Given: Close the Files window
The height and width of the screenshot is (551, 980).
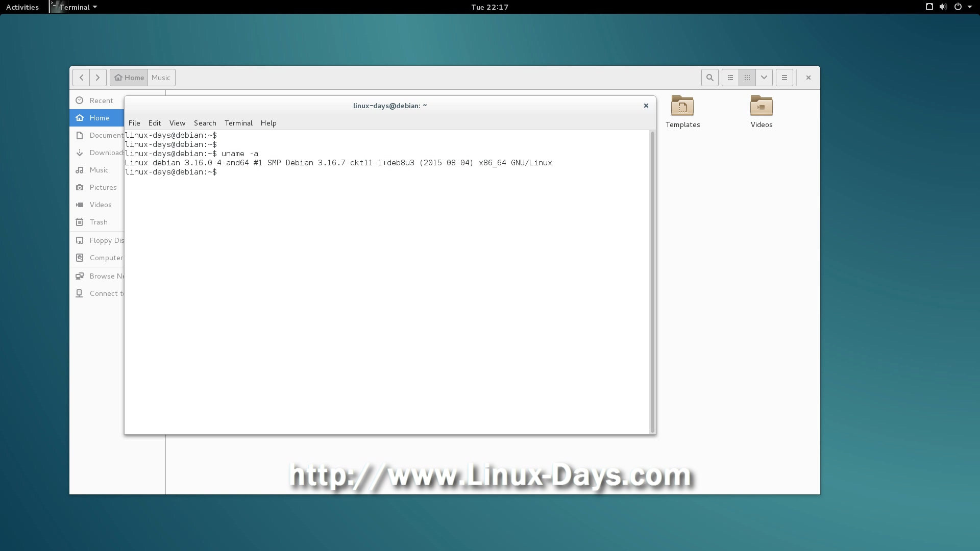Looking at the screenshot, I should (x=808, y=78).
